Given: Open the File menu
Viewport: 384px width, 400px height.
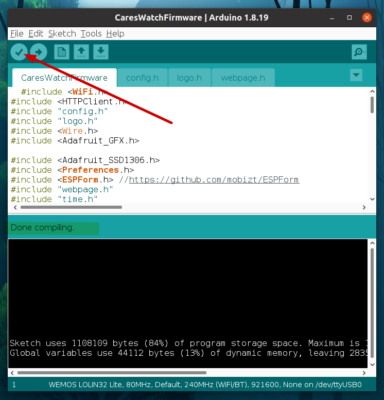Looking at the screenshot, I should click(x=17, y=34).
